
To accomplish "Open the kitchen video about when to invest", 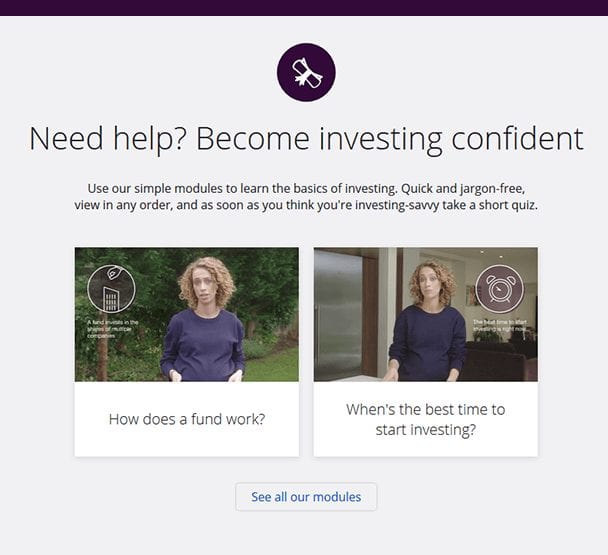I will click(426, 315).
